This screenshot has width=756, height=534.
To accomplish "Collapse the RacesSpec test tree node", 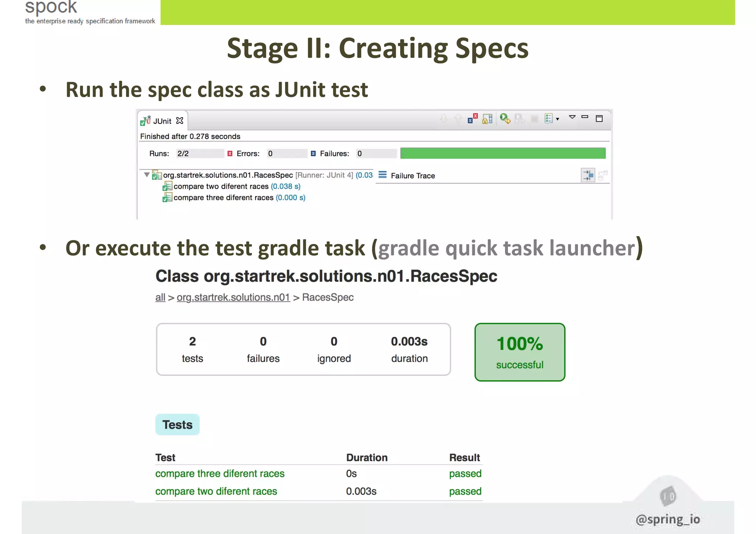I will point(147,175).
